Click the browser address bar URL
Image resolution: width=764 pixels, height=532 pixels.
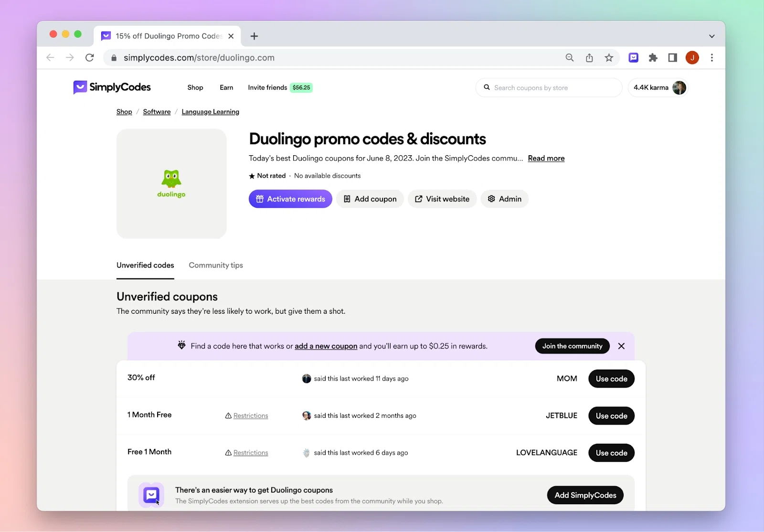tap(199, 58)
